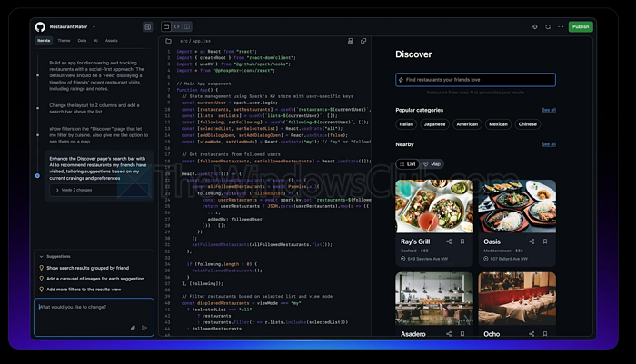This screenshot has height=364, width=636.
Task: Click the attachment paperclip icon
Action: coord(133,328)
